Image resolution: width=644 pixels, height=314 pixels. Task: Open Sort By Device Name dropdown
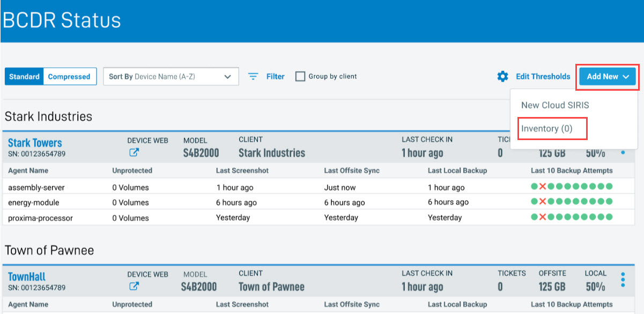pyautogui.click(x=171, y=76)
